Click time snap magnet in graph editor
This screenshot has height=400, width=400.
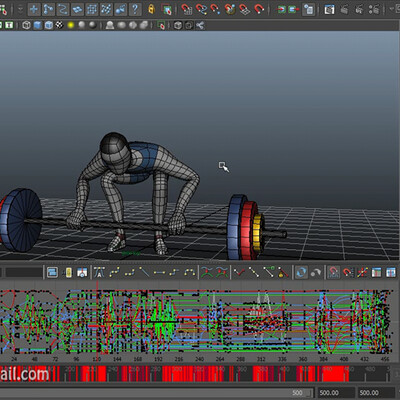[x=333, y=272]
